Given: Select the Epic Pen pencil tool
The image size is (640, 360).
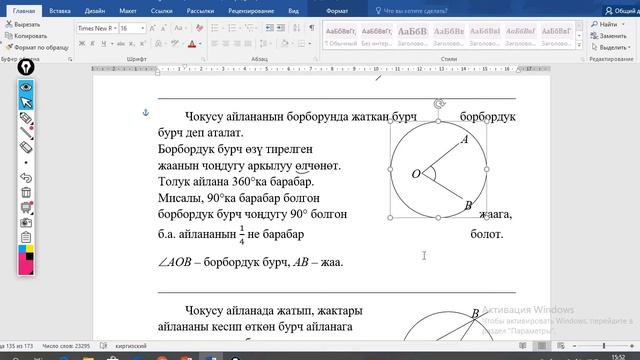Looking at the screenshot, I should point(26,133).
